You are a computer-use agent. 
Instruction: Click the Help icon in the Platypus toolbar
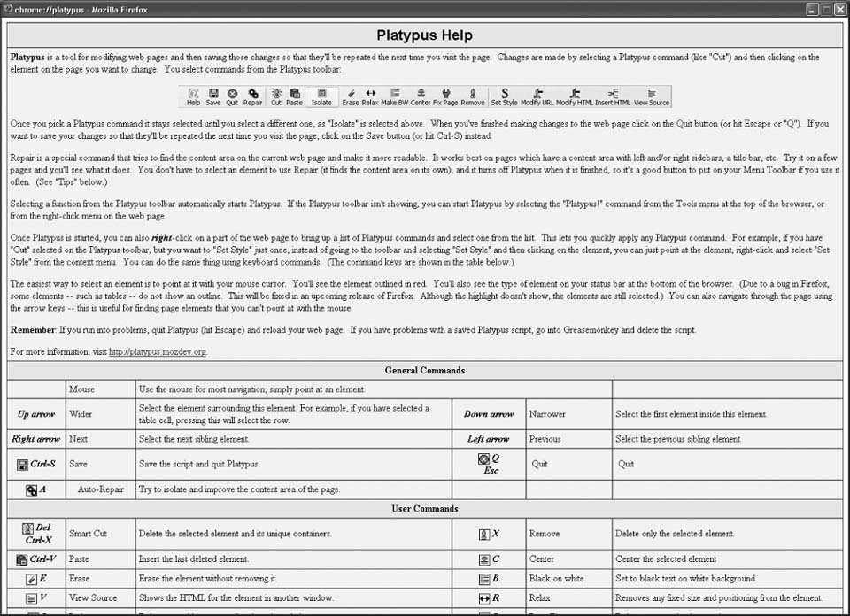click(x=193, y=96)
